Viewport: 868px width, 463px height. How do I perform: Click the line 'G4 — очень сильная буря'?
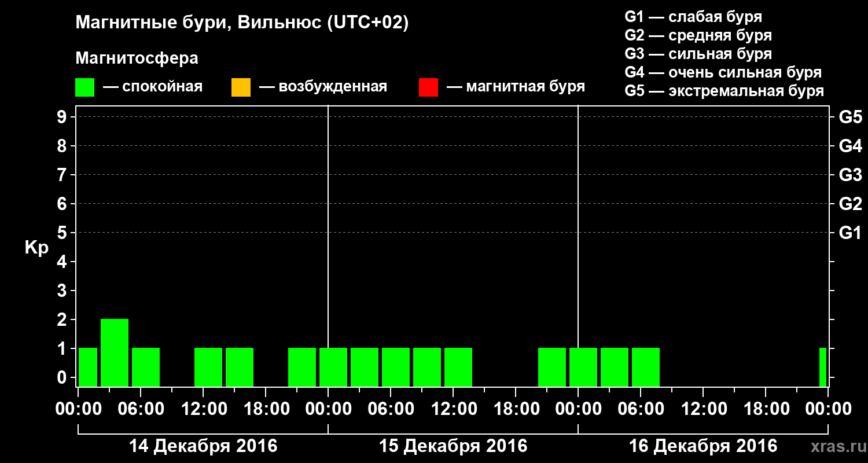tap(723, 72)
